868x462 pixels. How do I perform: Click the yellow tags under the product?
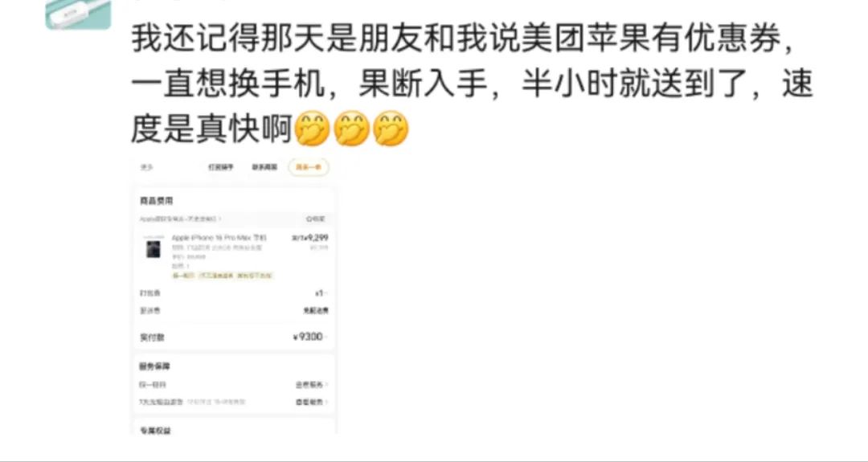click(223, 275)
